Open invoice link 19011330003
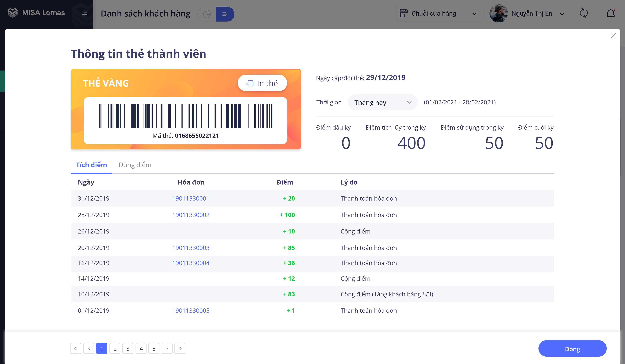Screen dimensions: 625x364 coord(191,248)
